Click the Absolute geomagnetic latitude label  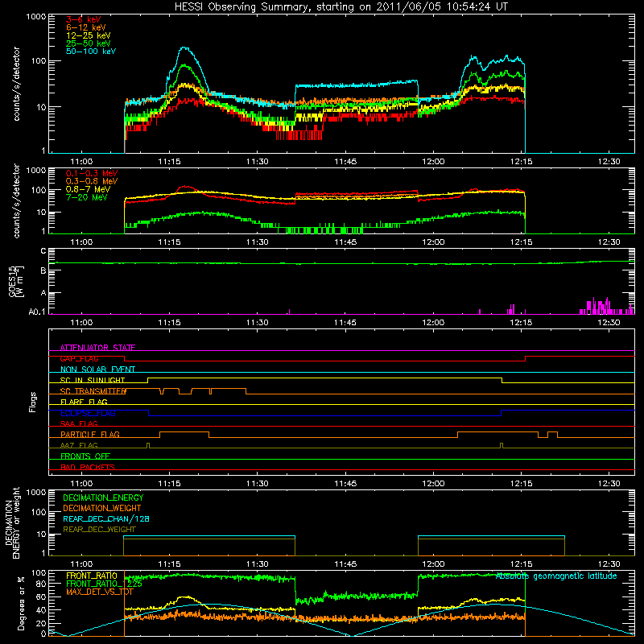[556, 576]
